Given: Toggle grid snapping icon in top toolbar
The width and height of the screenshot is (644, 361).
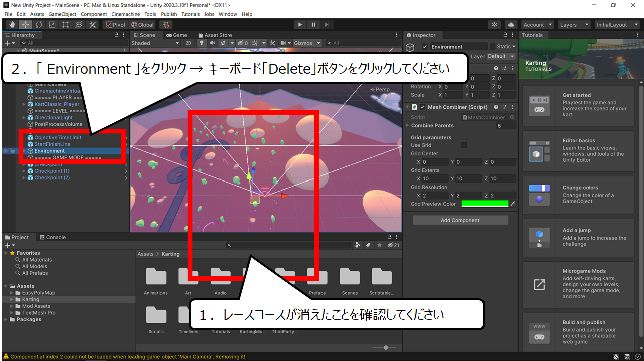Looking at the screenshot, I should 166,25.
